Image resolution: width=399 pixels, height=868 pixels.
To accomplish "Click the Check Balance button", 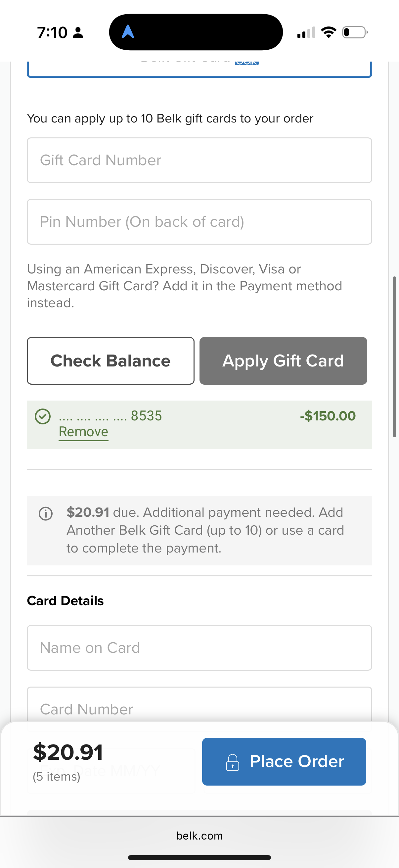I will 111,361.
